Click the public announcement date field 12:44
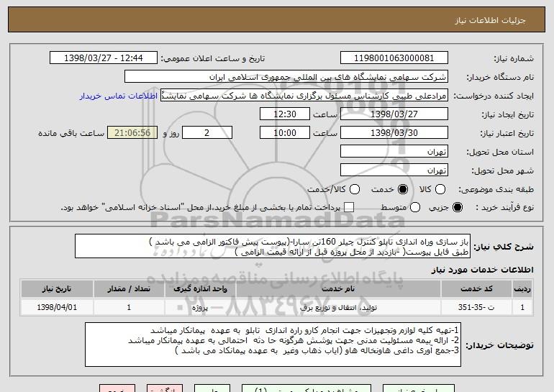Screen dimensions: 554x392 pos(104,58)
